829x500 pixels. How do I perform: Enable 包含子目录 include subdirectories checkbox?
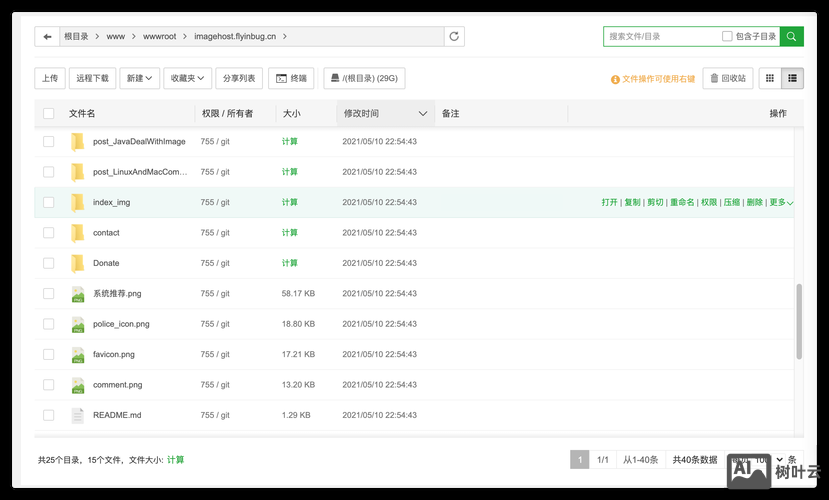tap(727, 36)
